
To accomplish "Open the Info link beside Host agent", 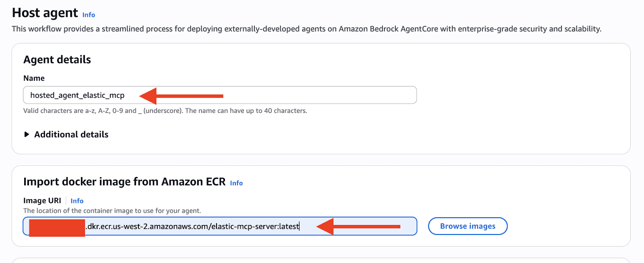I will [89, 15].
